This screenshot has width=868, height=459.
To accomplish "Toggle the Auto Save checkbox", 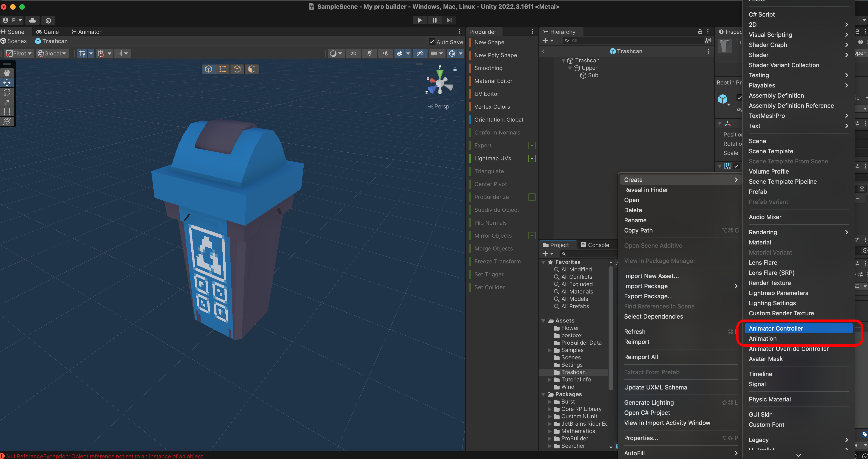I will (x=432, y=42).
